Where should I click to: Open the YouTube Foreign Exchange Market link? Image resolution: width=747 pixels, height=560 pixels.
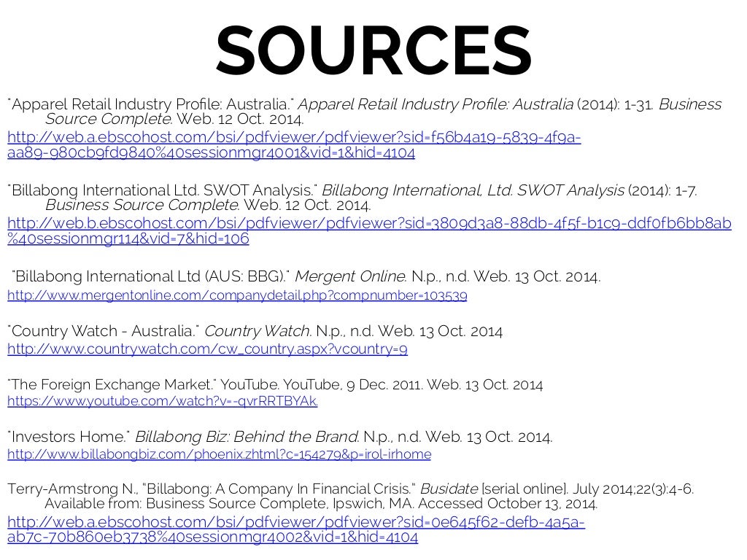click(x=163, y=401)
